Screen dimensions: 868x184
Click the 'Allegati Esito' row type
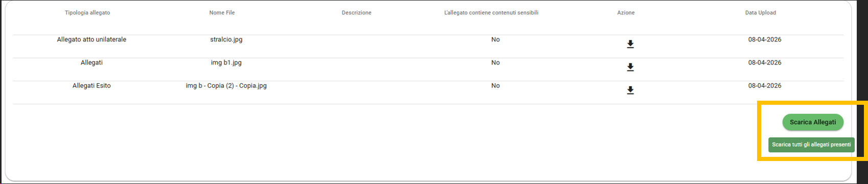(92, 85)
